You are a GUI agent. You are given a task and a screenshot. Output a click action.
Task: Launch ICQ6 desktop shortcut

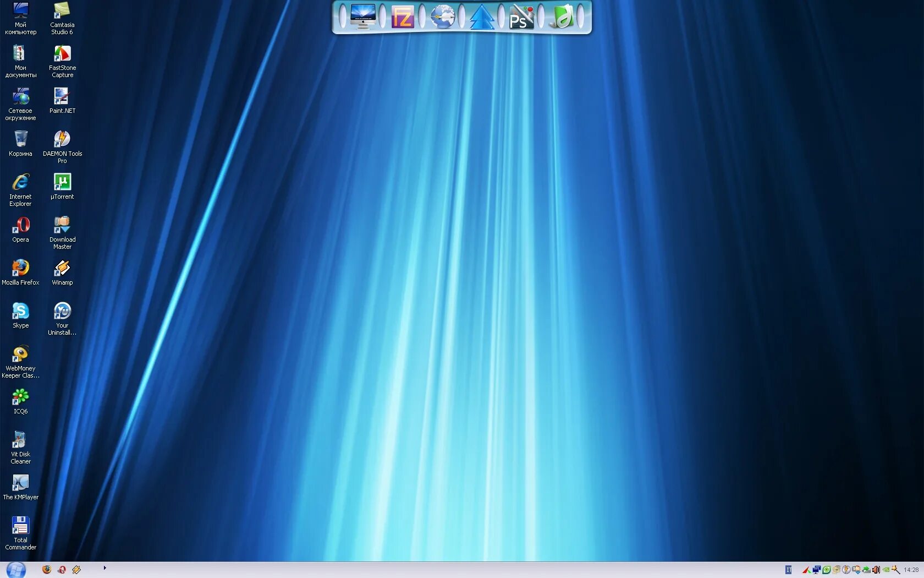20,401
